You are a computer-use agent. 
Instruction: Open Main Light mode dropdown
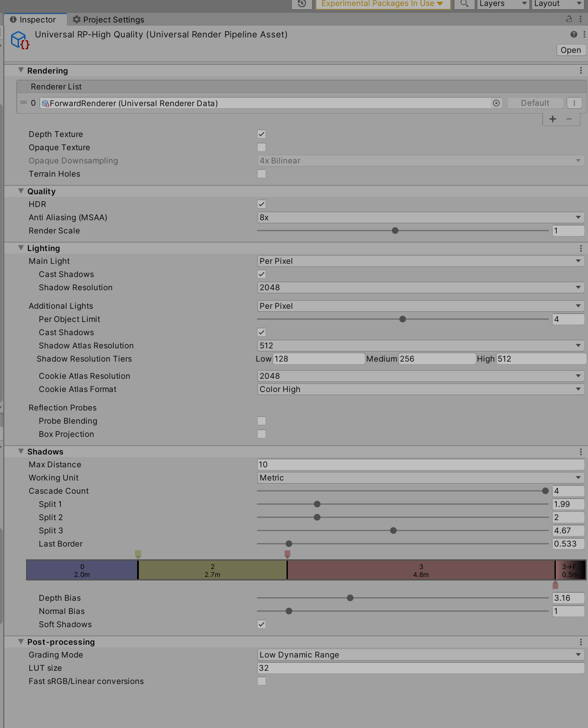(421, 261)
